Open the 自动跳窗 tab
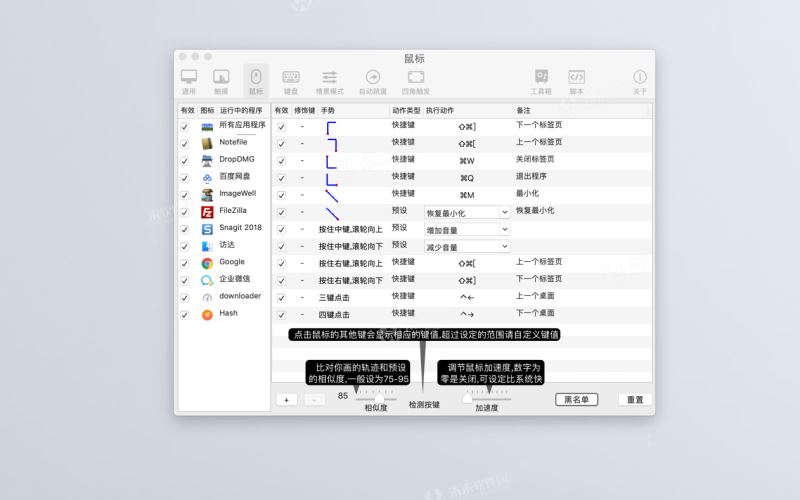 tap(373, 80)
